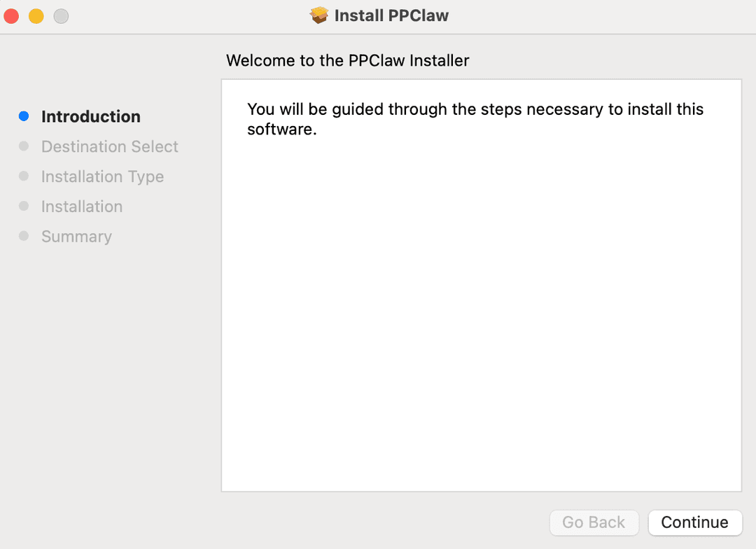Select the blue Introduction step indicator
756x549 pixels.
[x=25, y=116]
